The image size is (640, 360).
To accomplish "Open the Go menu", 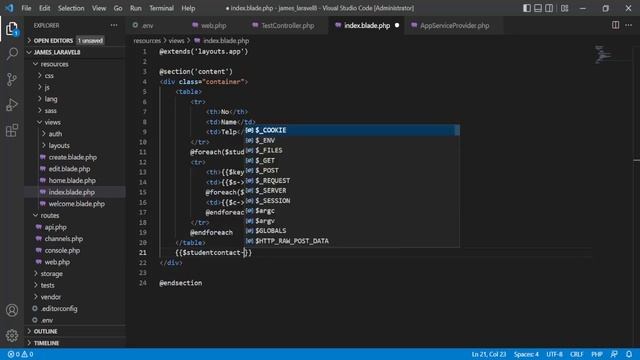I will [118, 8].
